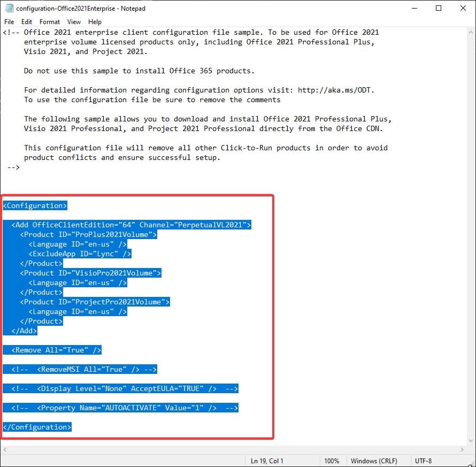Click the AUTOACTIVATE property comment line
This screenshot has height=467, width=476.
pos(125,408)
